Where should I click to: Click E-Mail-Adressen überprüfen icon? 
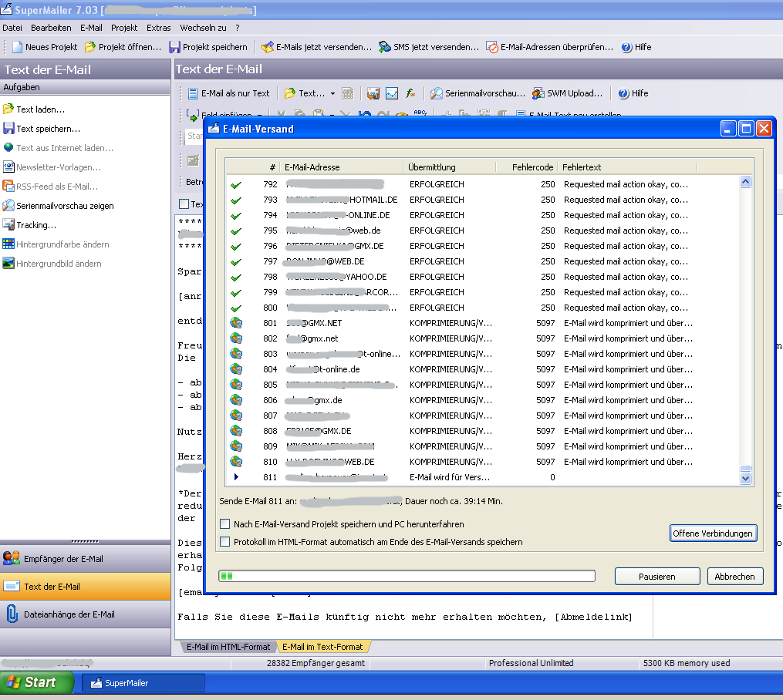(492, 47)
